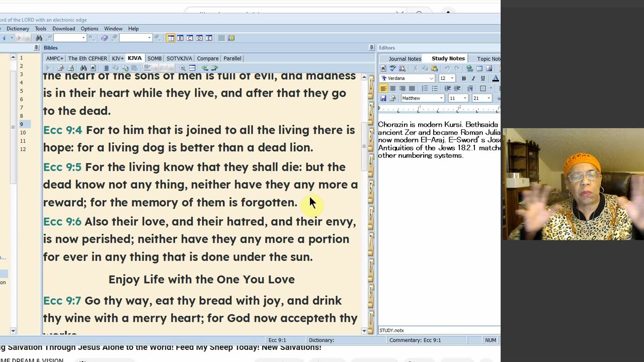Insert hyperlink using globe icon in editor
The height and width of the screenshot is (362, 644).
[469, 68]
